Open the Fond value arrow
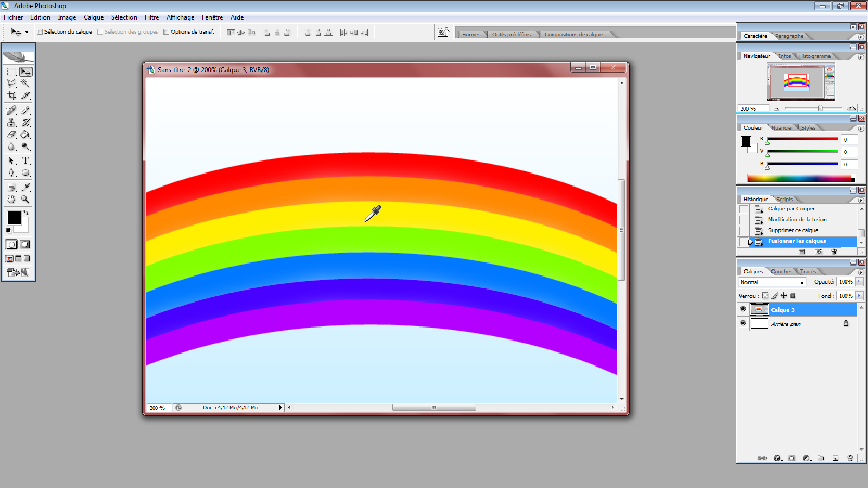 pos(859,296)
